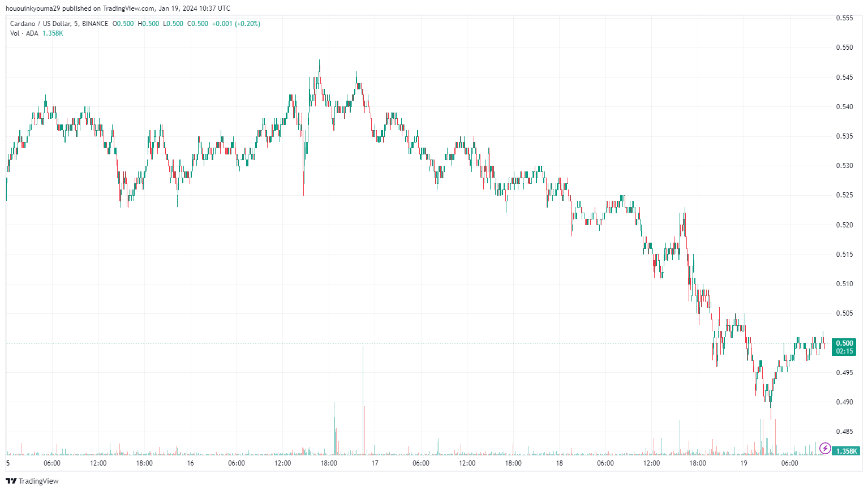868x491 pixels.
Task: Click the 0.510 price axis label
Action: 845,284
